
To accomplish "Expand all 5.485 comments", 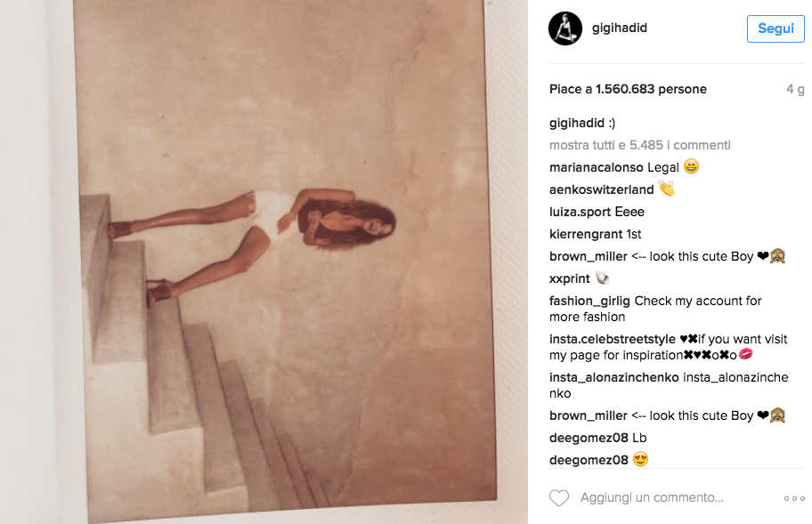I will click(x=639, y=145).
